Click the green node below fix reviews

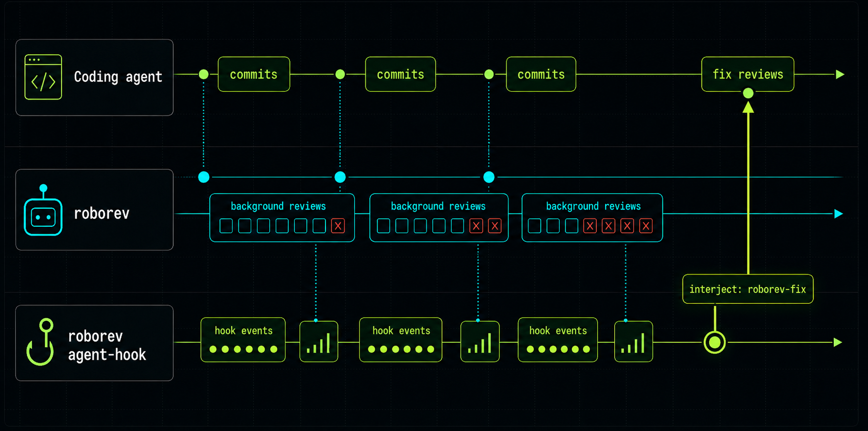point(748,93)
